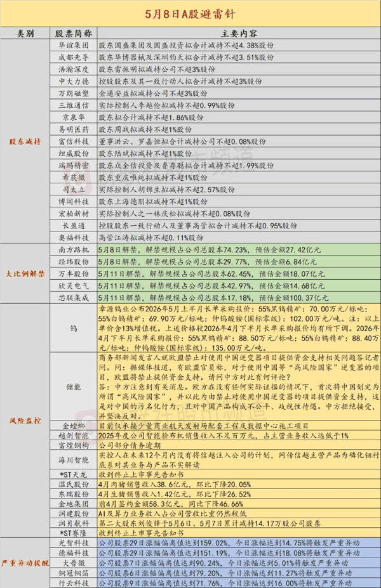Select stock name 东瑞股份

point(74,494)
